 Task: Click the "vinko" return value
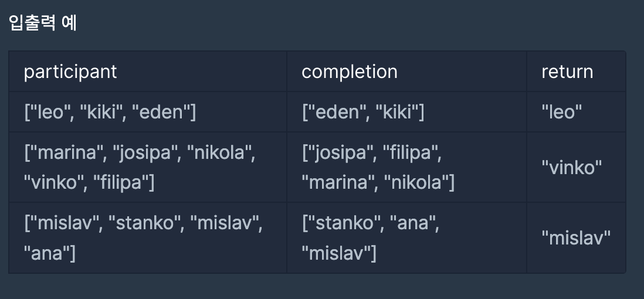[572, 168]
